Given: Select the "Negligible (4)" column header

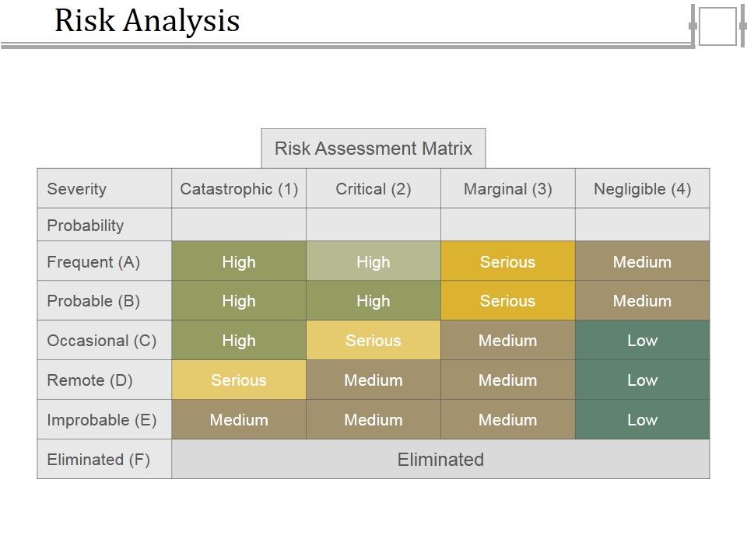Looking at the screenshot, I should 643,188.
